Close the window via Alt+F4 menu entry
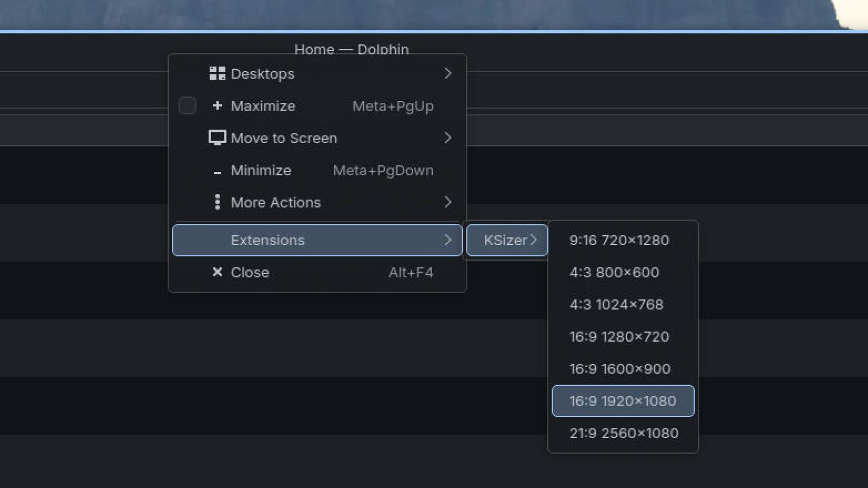Image resolution: width=868 pixels, height=488 pixels. pyautogui.click(x=250, y=272)
